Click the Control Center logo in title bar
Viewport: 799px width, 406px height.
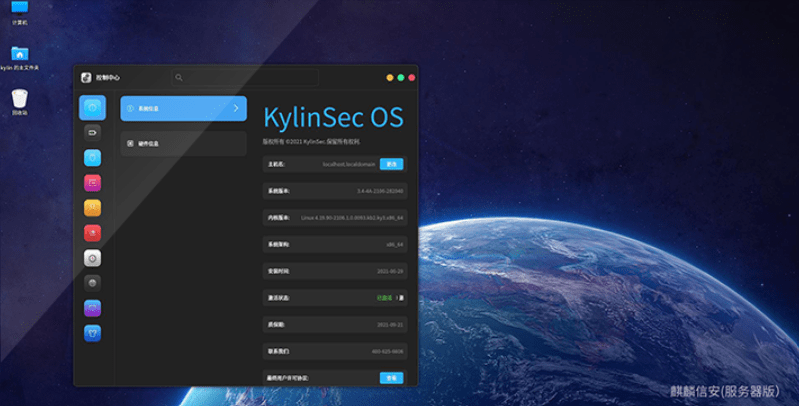tap(86, 77)
